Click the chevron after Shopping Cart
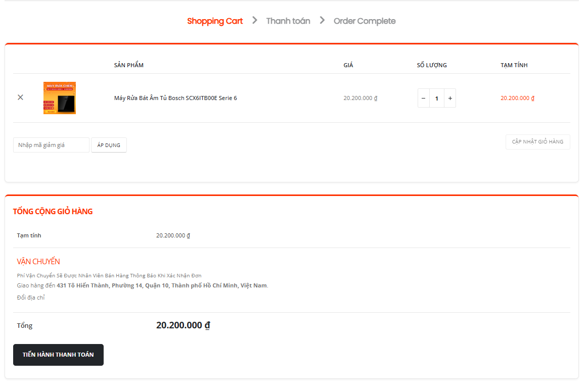The height and width of the screenshot is (391, 588). [x=255, y=20]
